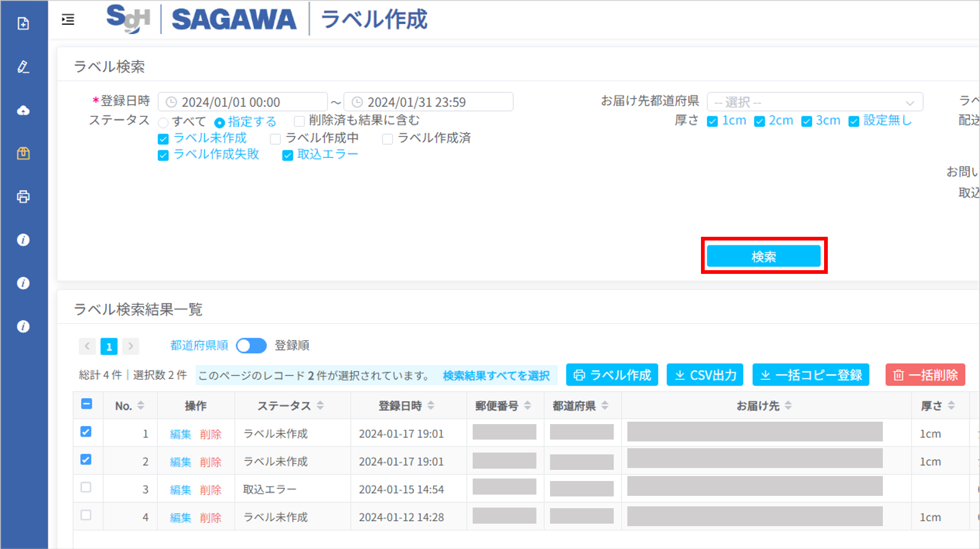Click 削除 link in row 4

[x=210, y=517]
